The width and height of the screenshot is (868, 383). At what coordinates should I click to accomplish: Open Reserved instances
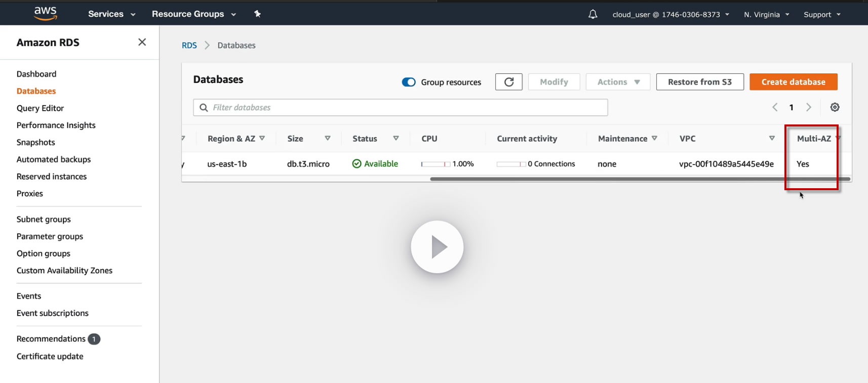click(x=52, y=177)
